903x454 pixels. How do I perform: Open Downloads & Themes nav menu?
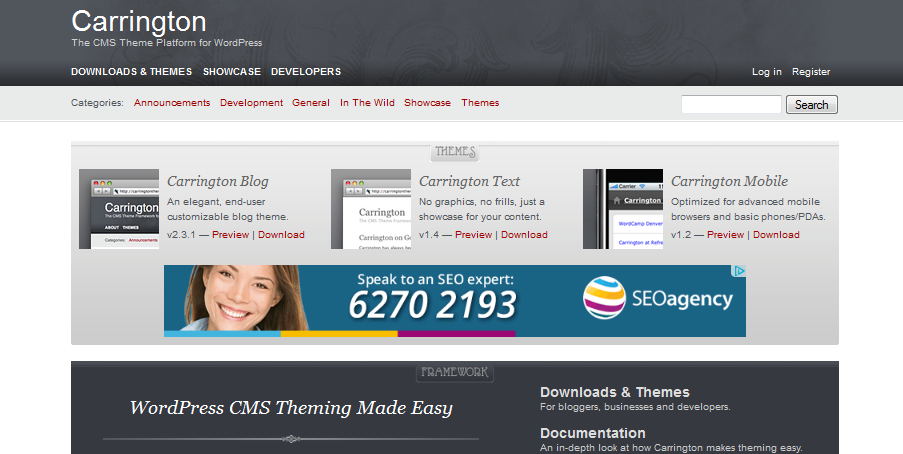(131, 71)
